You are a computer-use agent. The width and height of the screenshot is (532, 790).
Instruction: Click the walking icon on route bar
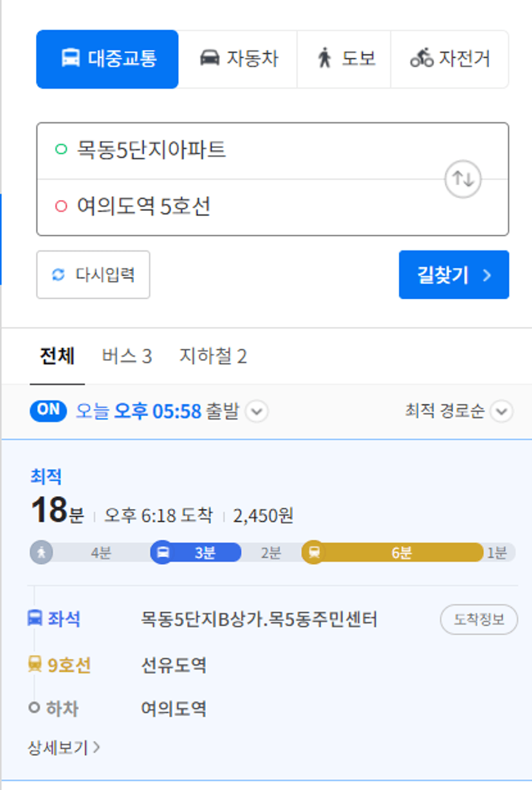pos(42,553)
